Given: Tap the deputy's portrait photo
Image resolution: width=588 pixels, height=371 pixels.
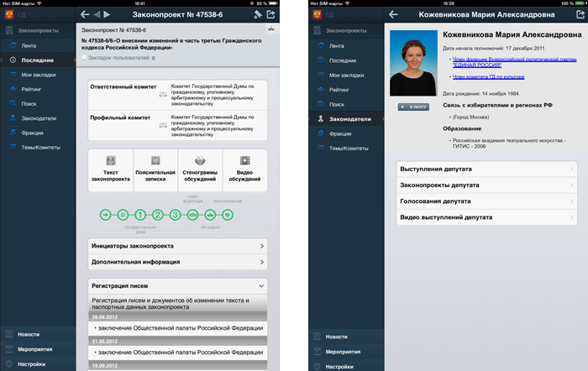Looking at the screenshot, I should click(413, 65).
